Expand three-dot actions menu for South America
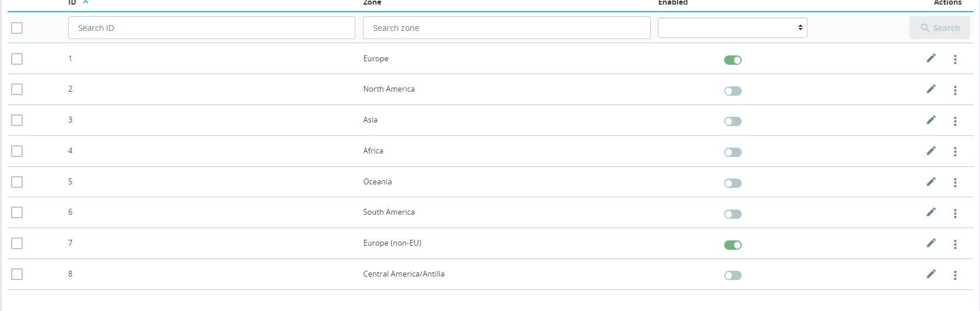Image resolution: width=980 pixels, height=311 pixels. [955, 214]
